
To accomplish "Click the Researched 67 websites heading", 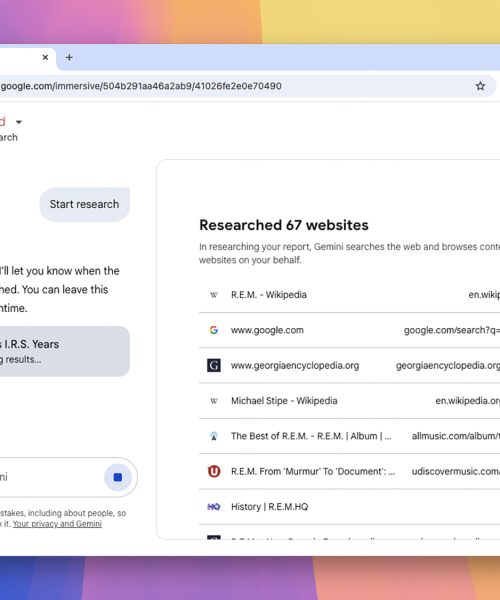I will click(x=284, y=225).
